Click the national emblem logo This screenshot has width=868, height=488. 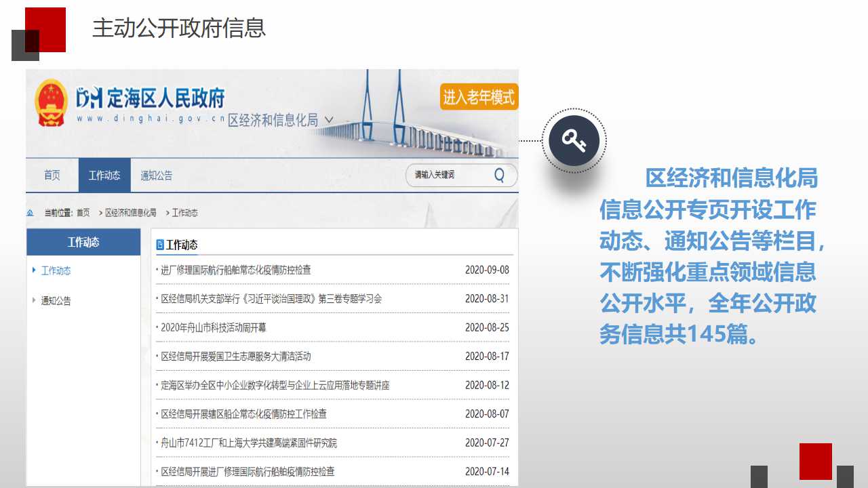[52, 102]
